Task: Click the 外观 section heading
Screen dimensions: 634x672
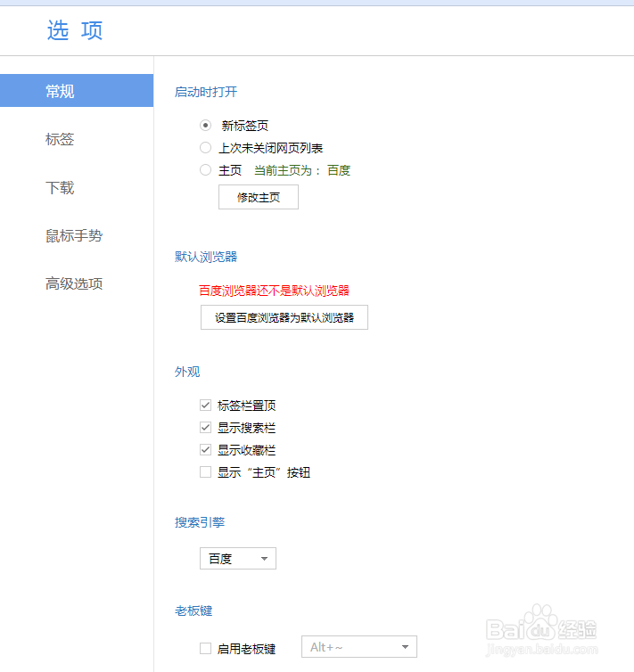Action: pos(187,372)
